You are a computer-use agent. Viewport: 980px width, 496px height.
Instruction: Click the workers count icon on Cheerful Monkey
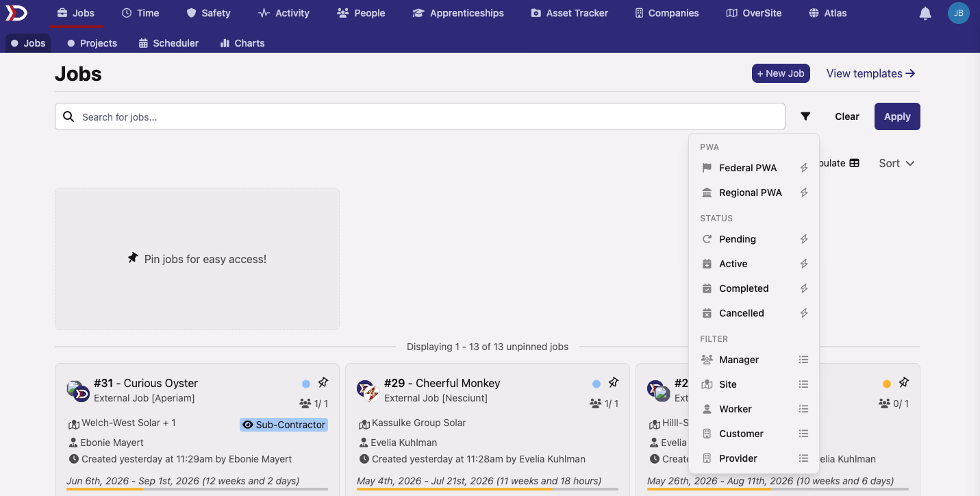pyautogui.click(x=596, y=404)
